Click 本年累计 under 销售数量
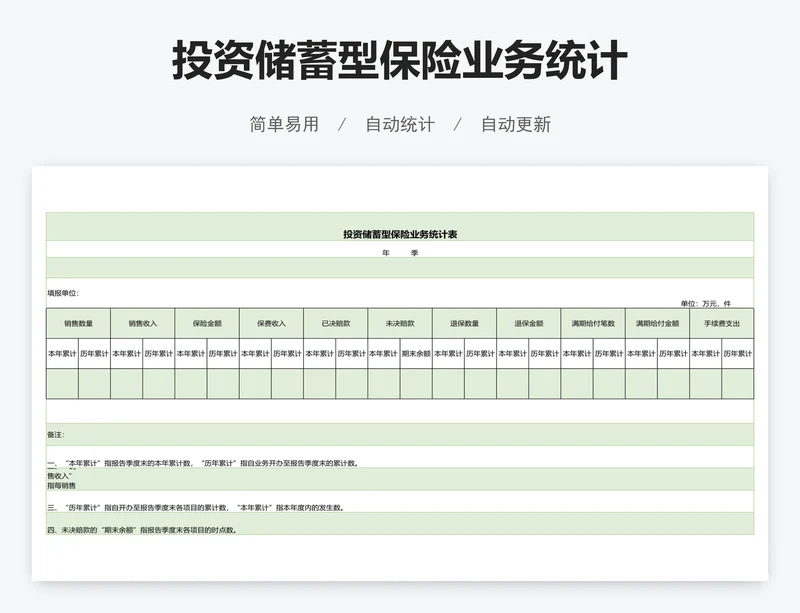This screenshot has width=800, height=613. click(x=62, y=353)
